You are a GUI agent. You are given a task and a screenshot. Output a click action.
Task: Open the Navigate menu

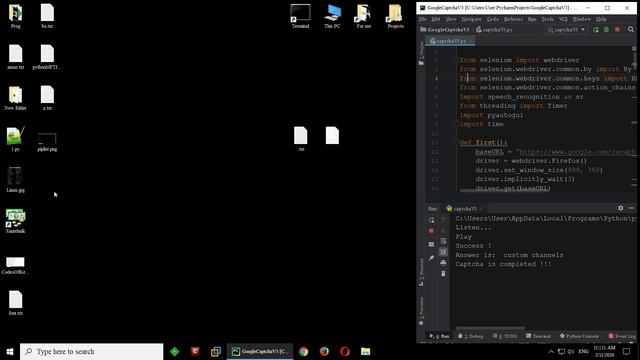(471, 19)
